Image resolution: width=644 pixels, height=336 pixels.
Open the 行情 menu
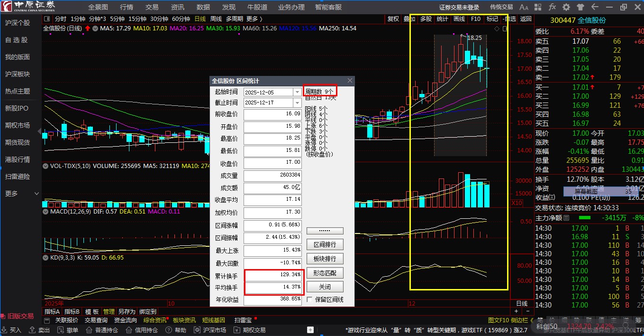click(127, 7)
